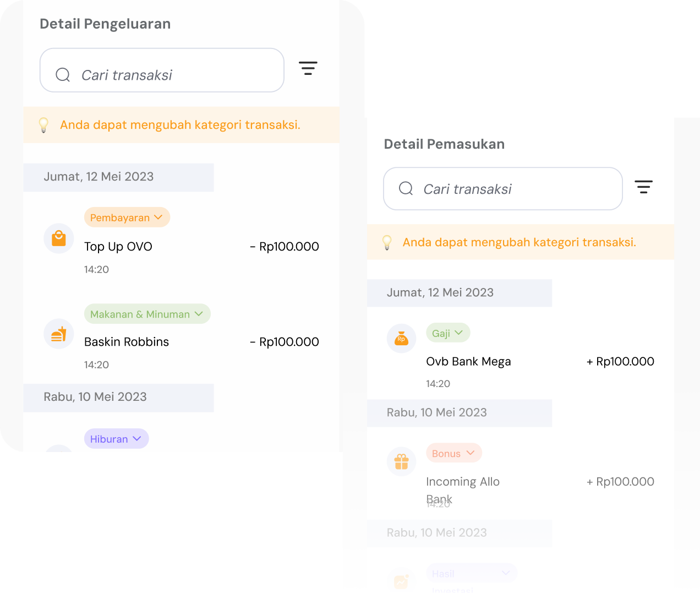Expand the Pembayaran category dropdown
The height and width of the screenshot is (593, 700).
click(x=127, y=217)
